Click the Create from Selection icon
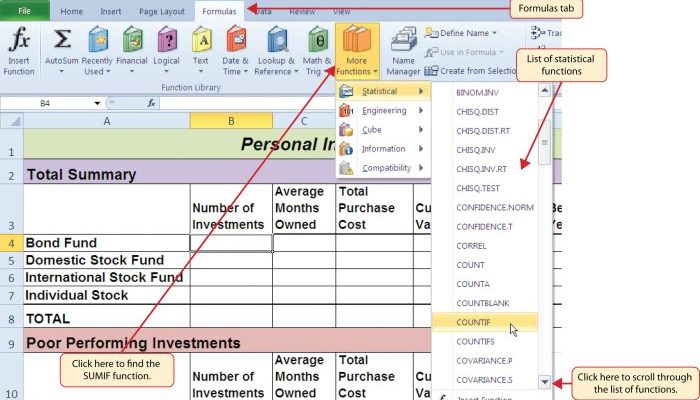The height and width of the screenshot is (400, 700). coord(431,71)
